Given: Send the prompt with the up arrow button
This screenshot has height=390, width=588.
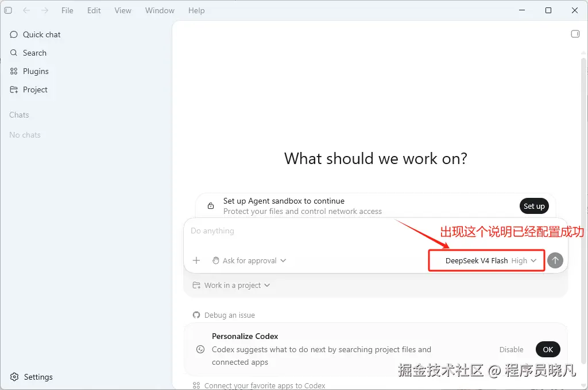Looking at the screenshot, I should click(555, 260).
